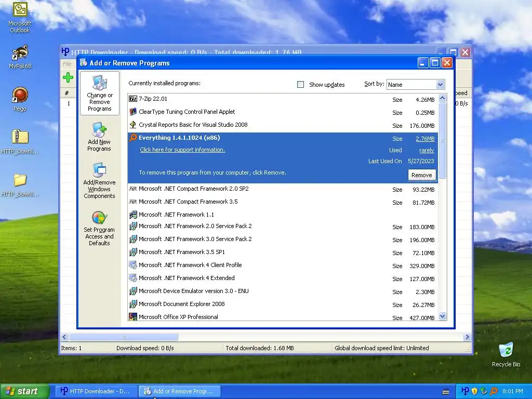Click Microsoft Office XP Professional icon

(x=133, y=317)
